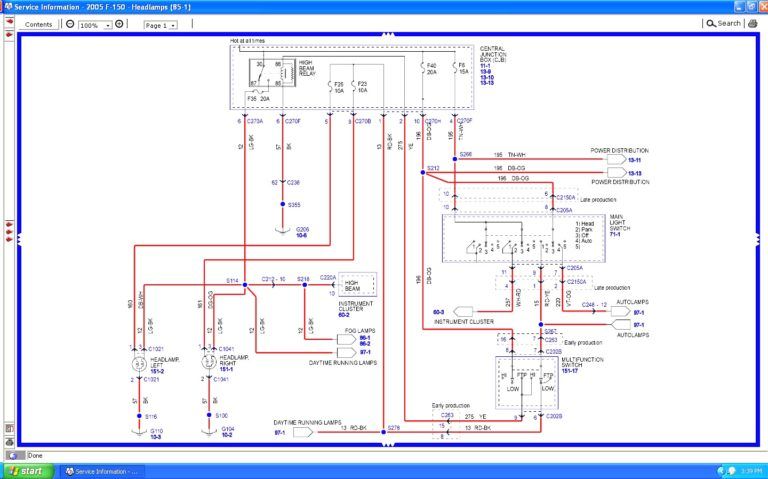Click the S212 splice label
Screen dimensions: 768x479
pyautogui.click(x=433, y=168)
